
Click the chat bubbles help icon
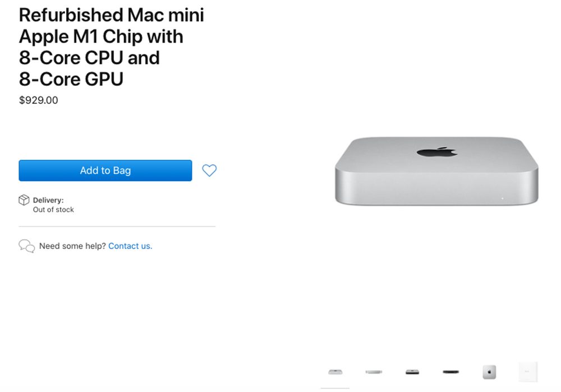pyautogui.click(x=27, y=246)
